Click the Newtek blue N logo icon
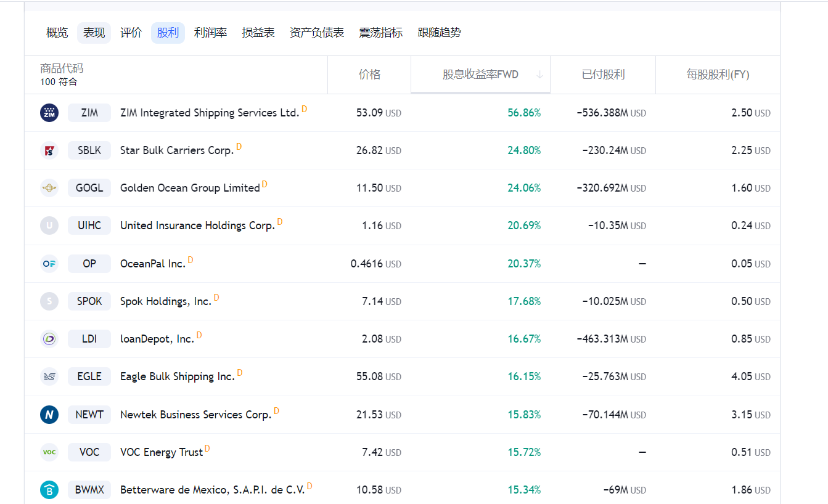 (49, 414)
